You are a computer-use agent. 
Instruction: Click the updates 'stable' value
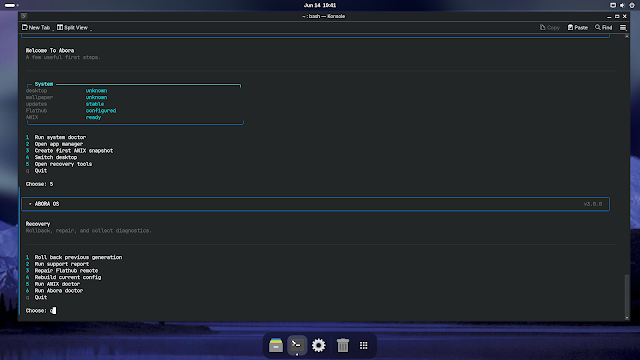95,104
